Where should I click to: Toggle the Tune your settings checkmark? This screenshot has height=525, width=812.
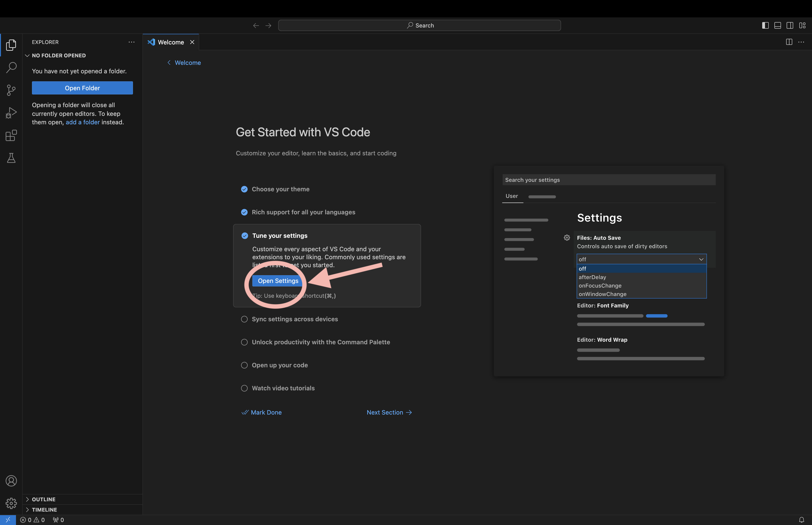click(245, 235)
